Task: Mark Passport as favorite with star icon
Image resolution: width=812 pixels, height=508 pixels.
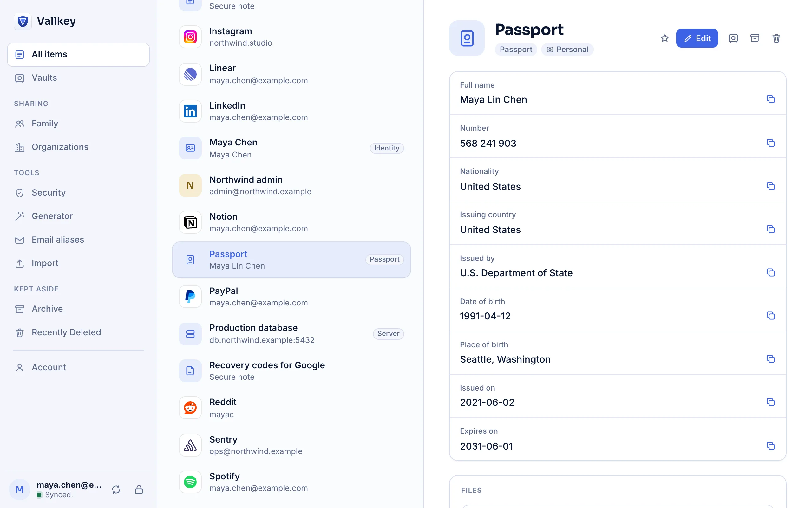Action: click(665, 38)
